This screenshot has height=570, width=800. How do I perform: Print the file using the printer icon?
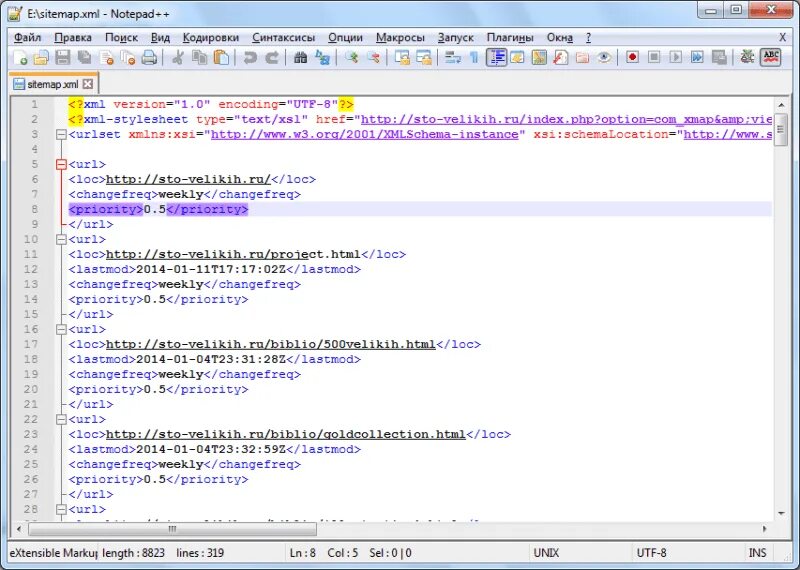click(149, 57)
